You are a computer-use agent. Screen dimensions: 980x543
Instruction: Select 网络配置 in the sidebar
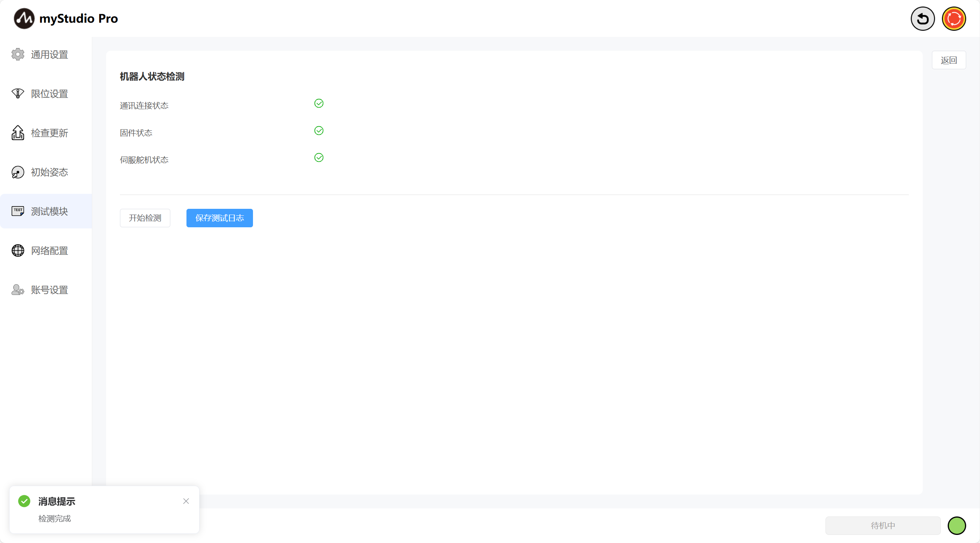point(49,251)
